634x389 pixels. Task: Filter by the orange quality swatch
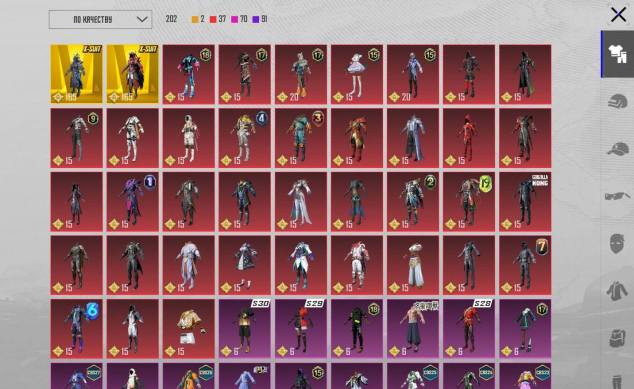[195, 19]
